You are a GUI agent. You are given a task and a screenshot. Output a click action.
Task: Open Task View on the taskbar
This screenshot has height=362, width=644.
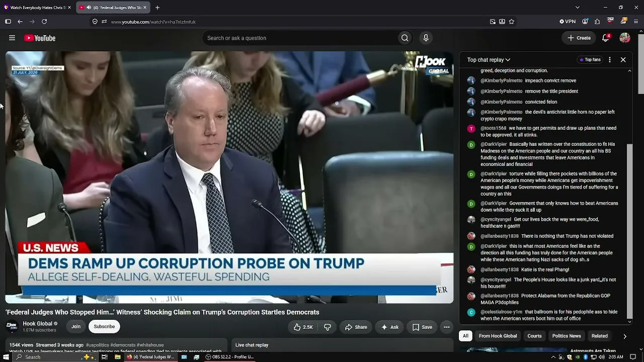pyautogui.click(x=105, y=357)
